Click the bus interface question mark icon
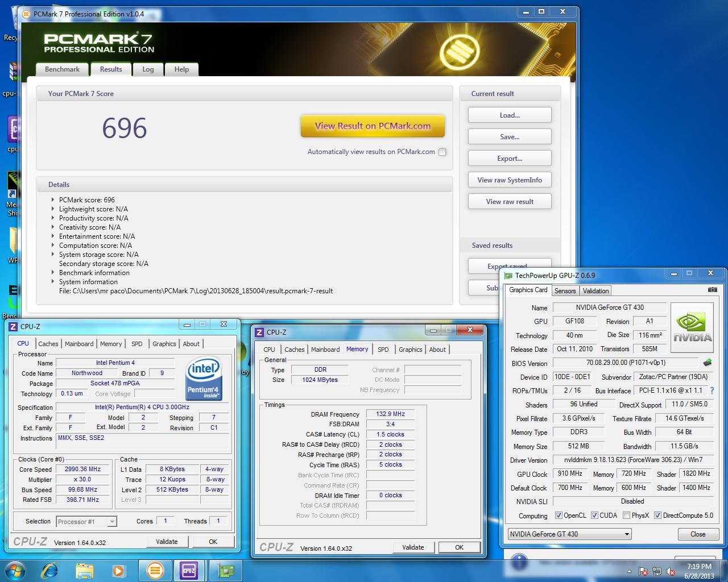 click(x=712, y=390)
